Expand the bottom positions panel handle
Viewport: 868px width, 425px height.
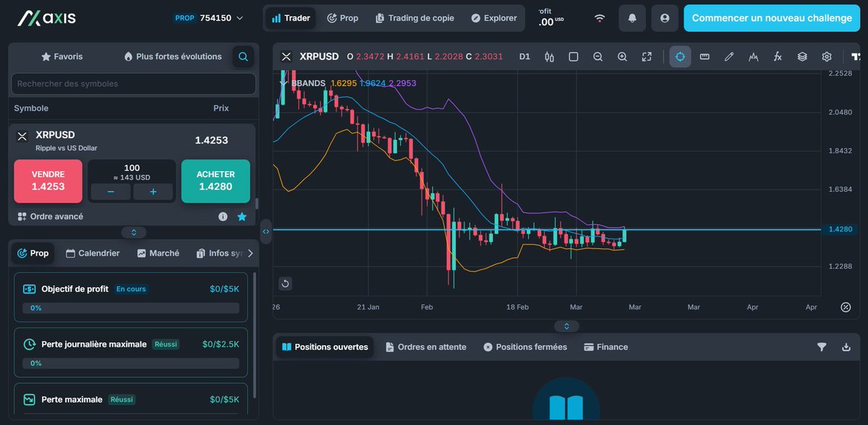(x=566, y=327)
